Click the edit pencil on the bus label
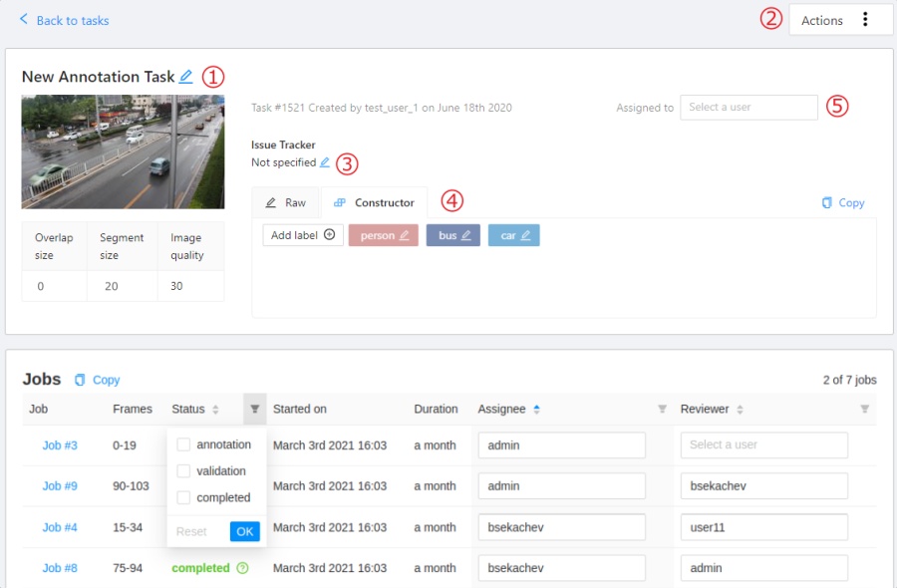Image resolution: width=897 pixels, height=588 pixels. pyautogui.click(x=465, y=236)
